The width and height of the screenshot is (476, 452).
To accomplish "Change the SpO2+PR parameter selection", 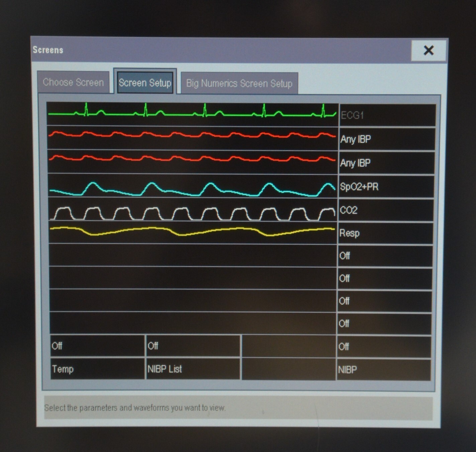I will pyautogui.click(x=386, y=187).
